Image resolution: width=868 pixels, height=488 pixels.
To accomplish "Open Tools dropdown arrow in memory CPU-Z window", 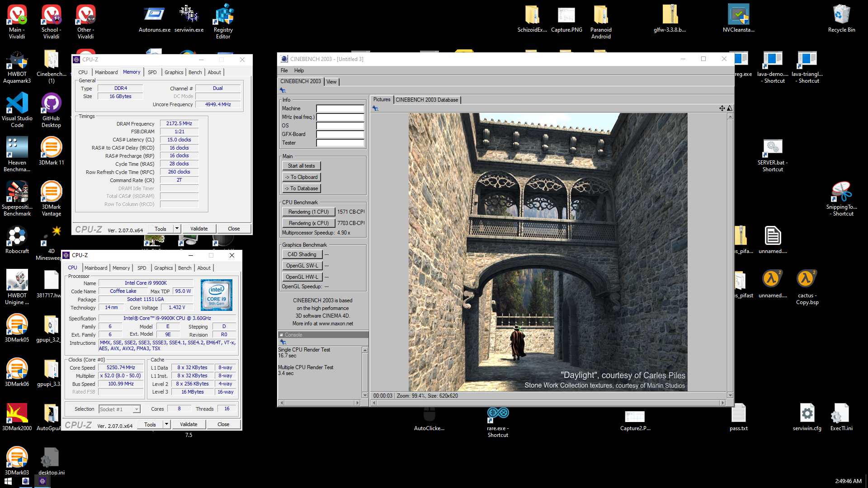I will pyautogui.click(x=177, y=229).
